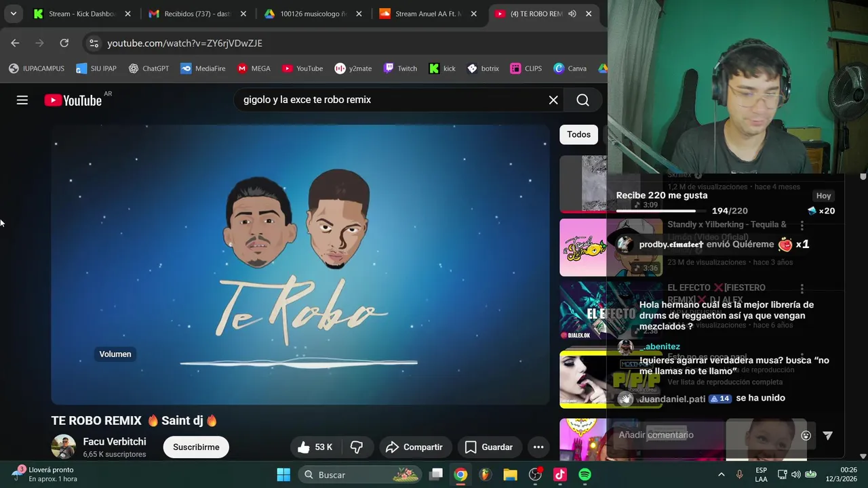This screenshot has width=868, height=488.
Task: Switch to the Recibidos (737) Gmail tab
Action: pos(198,14)
